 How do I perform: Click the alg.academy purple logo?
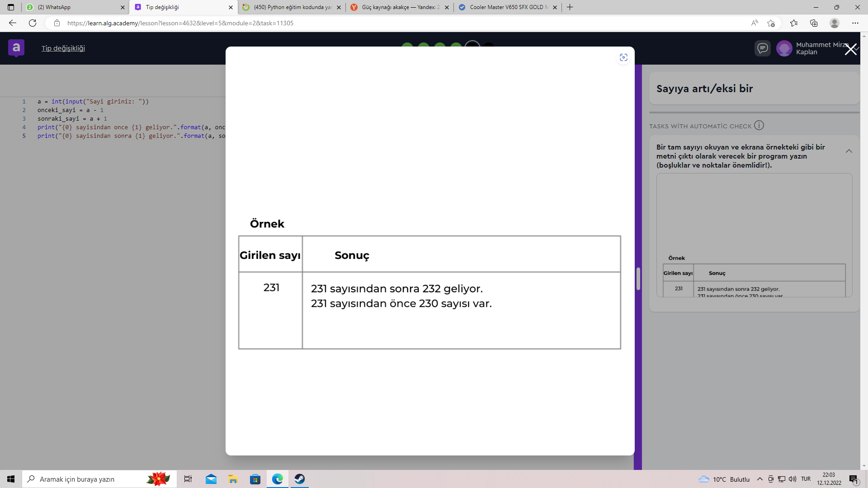pos(16,48)
